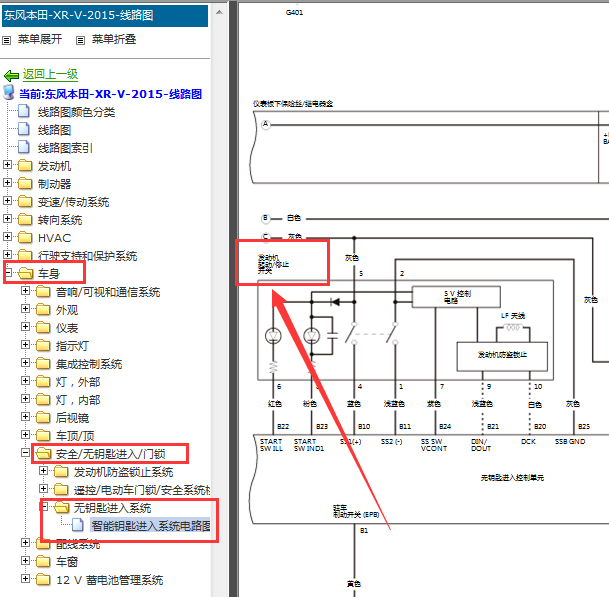The width and height of the screenshot is (609, 597).
Task: Expand the 车顶/顶 tree node
Action: point(25,435)
